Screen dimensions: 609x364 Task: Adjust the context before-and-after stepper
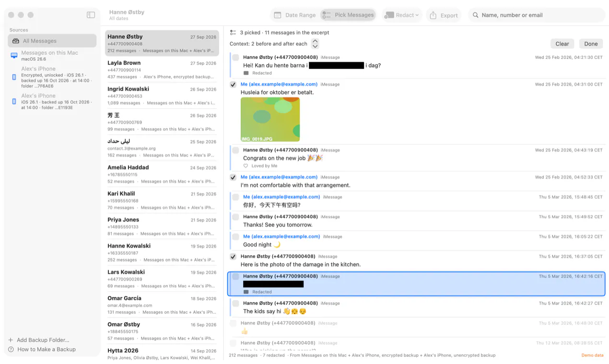[x=315, y=44]
